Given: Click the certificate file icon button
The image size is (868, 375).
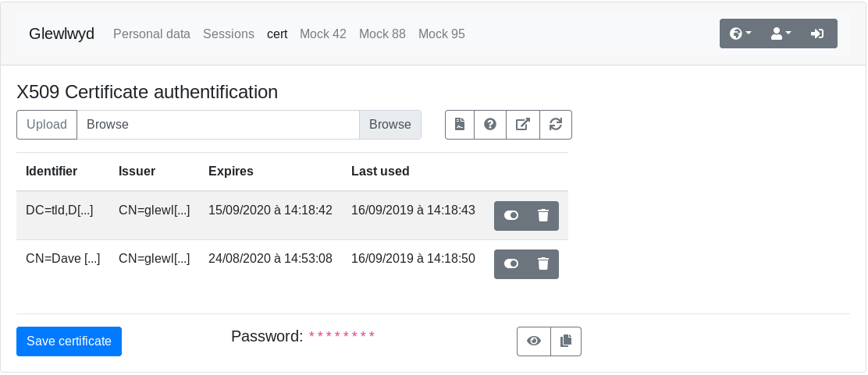Looking at the screenshot, I should tap(460, 125).
